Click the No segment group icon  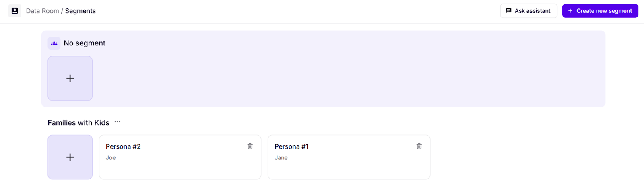point(54,43)
